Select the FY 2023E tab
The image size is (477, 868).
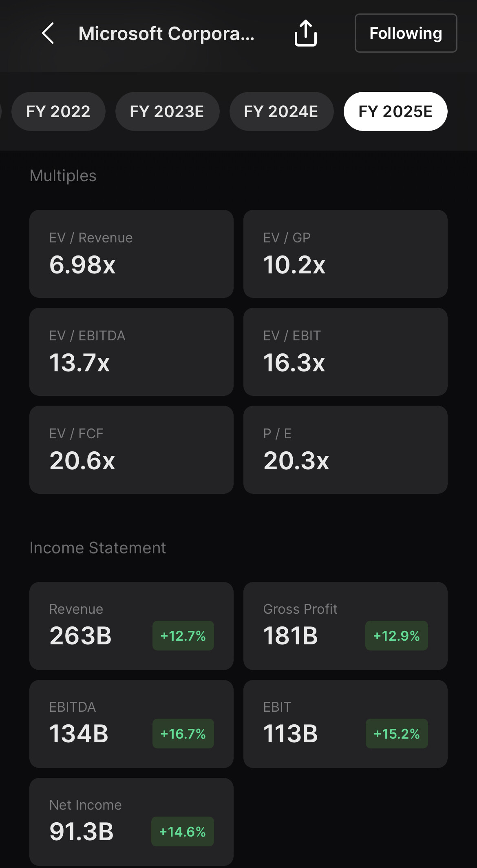click(167, 111)
